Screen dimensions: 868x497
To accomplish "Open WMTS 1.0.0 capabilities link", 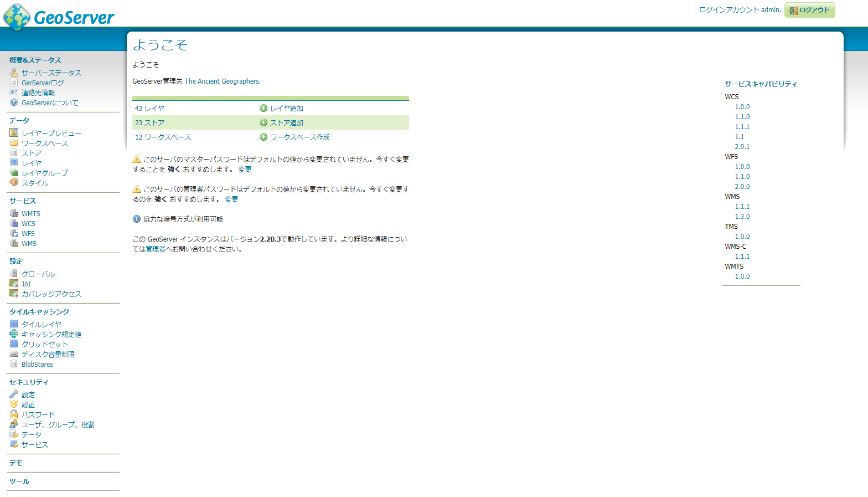I will pos(742,276).
